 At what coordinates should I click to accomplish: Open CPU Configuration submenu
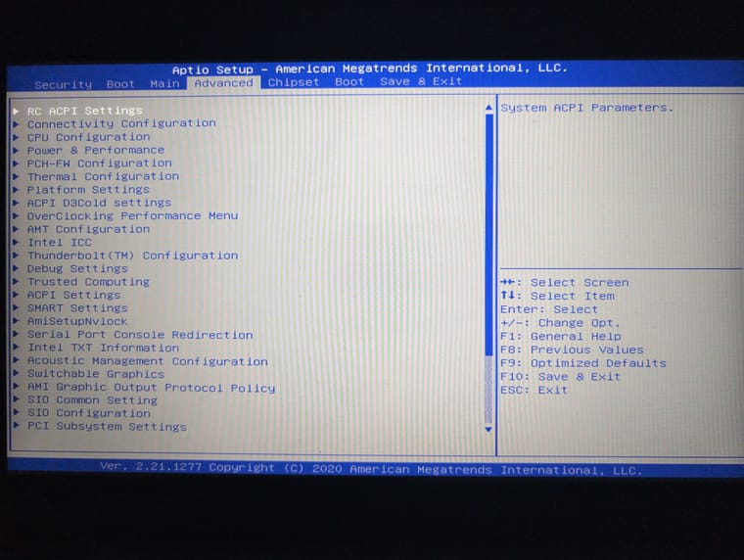[88, 137]
